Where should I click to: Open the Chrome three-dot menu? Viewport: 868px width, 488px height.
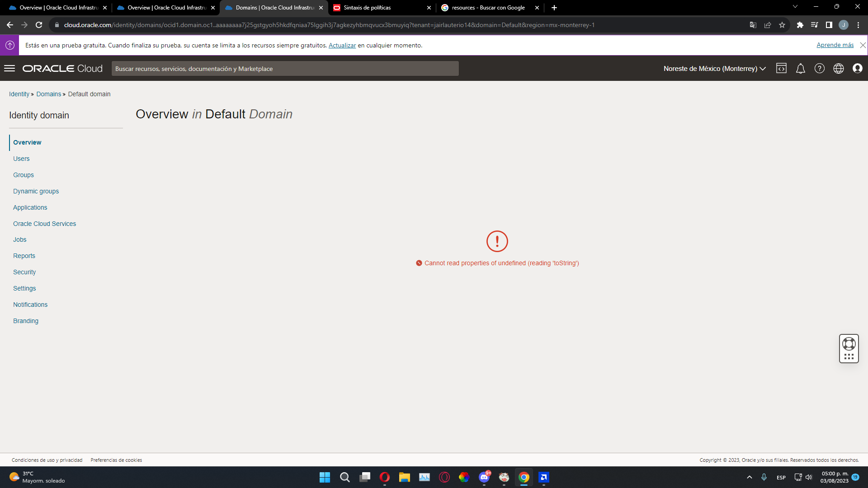(858, 25)
